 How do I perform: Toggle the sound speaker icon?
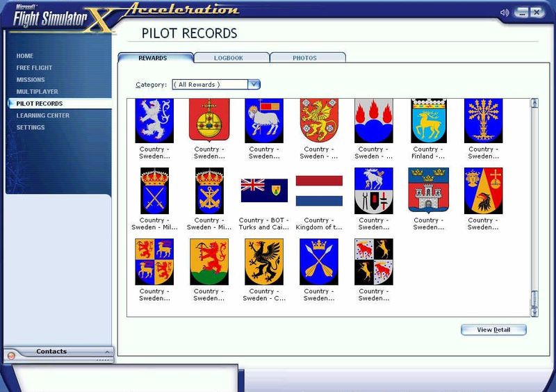tap(505, 13)
